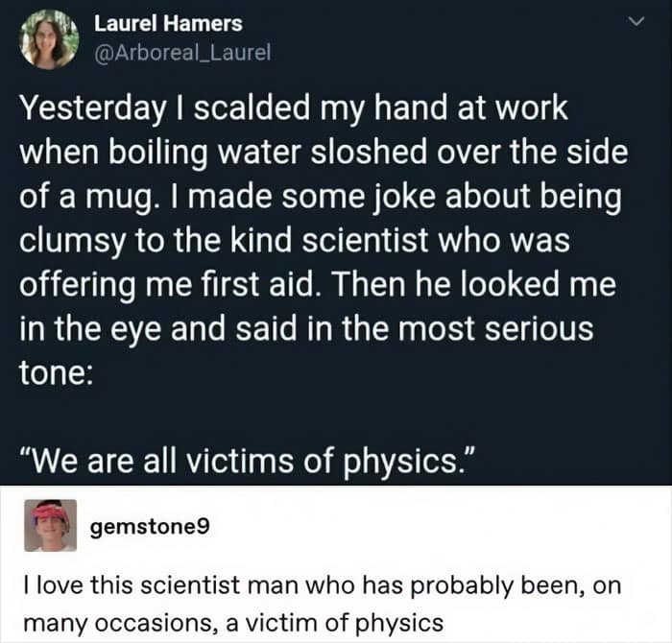Click "kind scientist" in the tweet text

click(330, 240)
